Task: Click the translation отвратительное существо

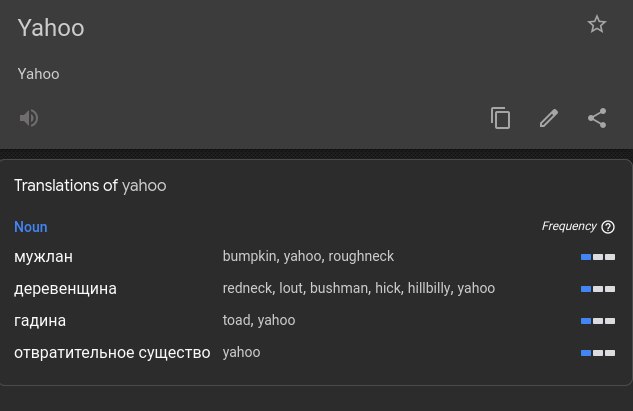Action: click(112, 352)
